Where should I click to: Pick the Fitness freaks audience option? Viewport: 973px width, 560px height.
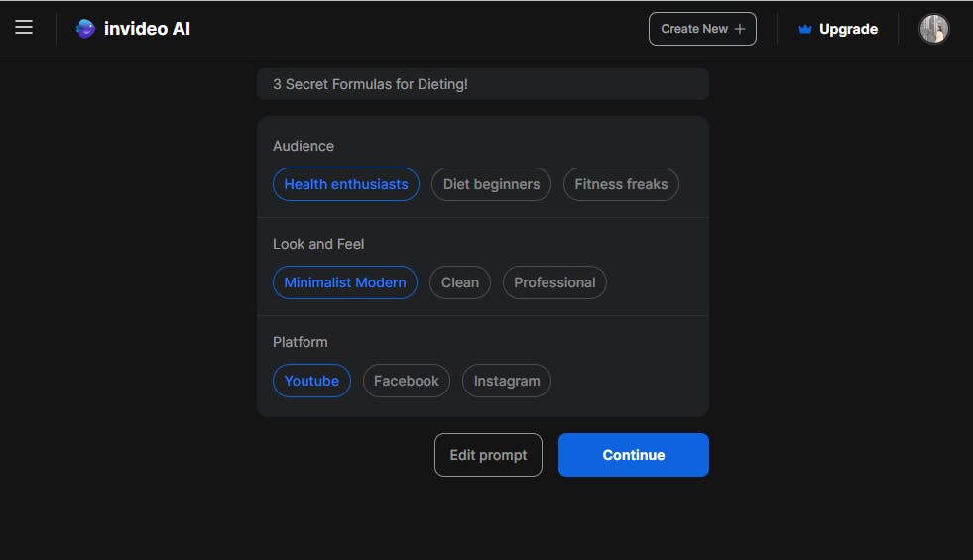pyautogui.click(x=621, y=184)
